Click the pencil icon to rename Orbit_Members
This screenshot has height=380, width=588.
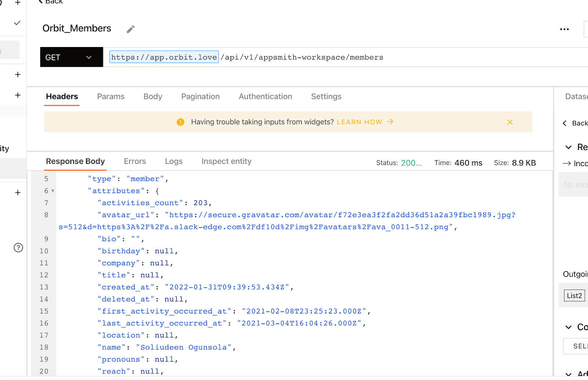pyautogui.click(x=130, y=29)
